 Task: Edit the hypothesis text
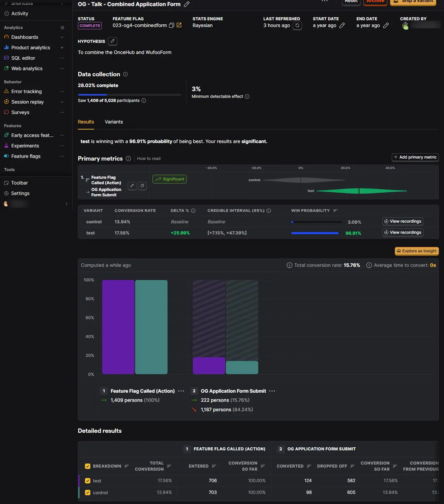113,41
